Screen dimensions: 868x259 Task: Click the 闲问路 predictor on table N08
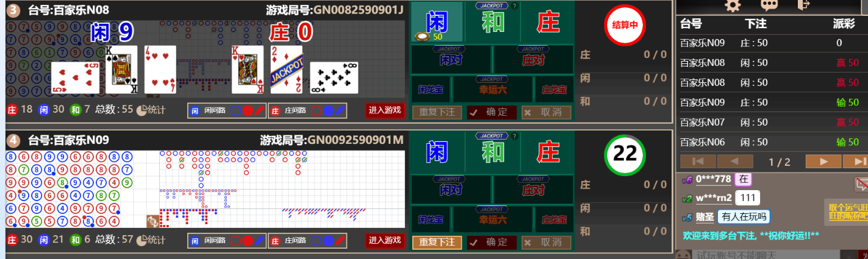(x=226, y=110)
